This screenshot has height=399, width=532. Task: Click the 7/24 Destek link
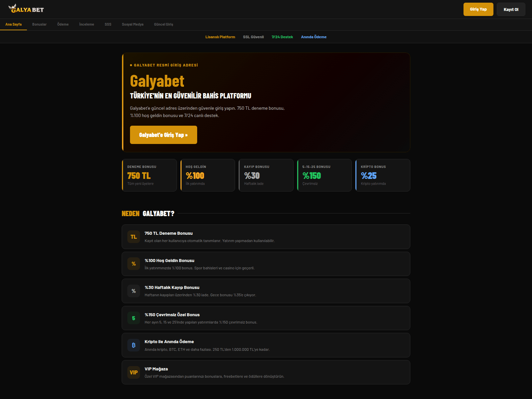point(282,37)
